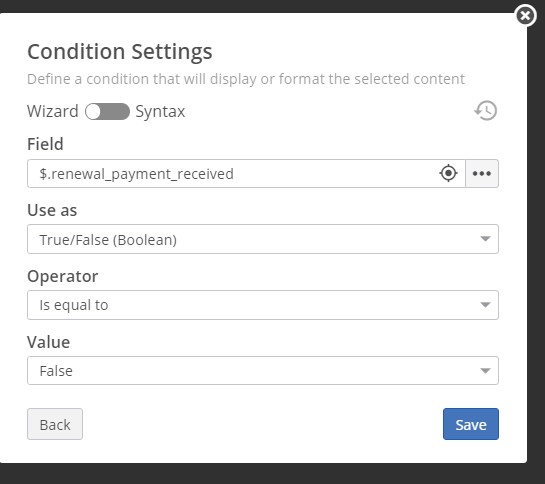Screen dimensions: 545x484
Task: Open the ellipsis more options button
Action: coord(482,174)
